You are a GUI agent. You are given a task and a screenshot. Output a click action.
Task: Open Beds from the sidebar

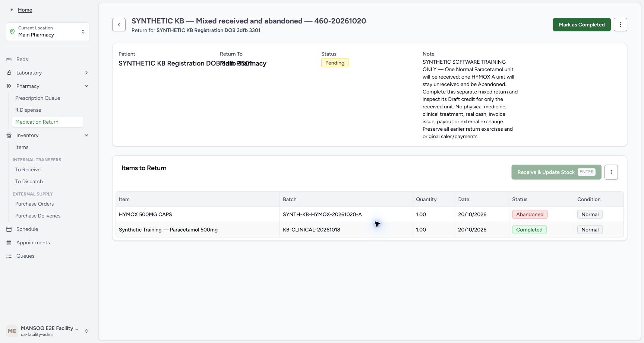pos(22,59)
